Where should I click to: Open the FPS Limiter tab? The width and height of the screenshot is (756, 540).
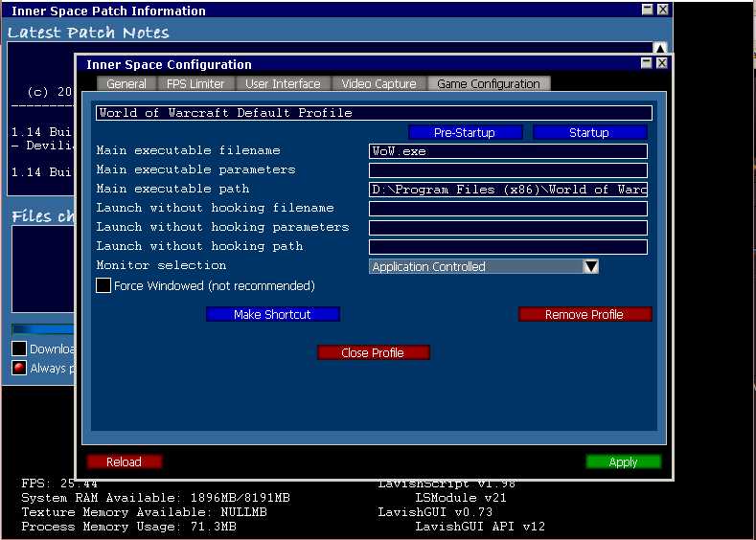point(195,83)
